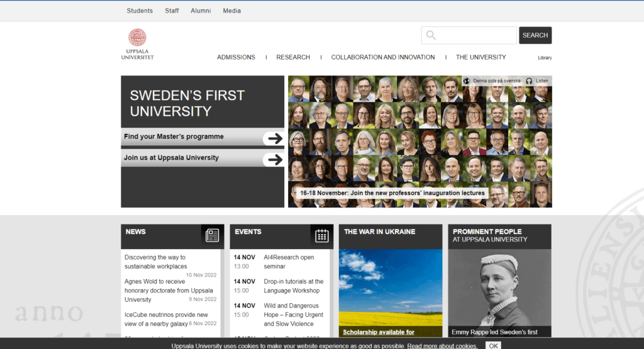
Task: Open the Admissions menu
Action: pyautogui.click(x=236, y=57)
